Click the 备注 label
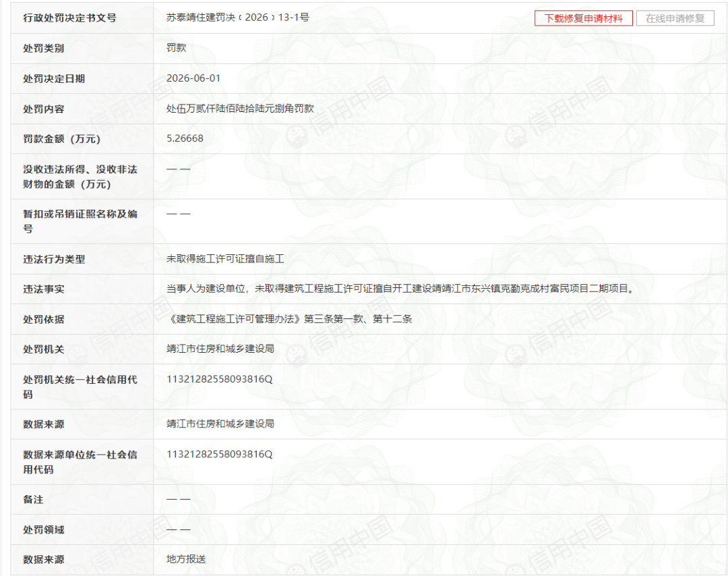Viewport: 728px width, 576px height. (x=34, y=500)
